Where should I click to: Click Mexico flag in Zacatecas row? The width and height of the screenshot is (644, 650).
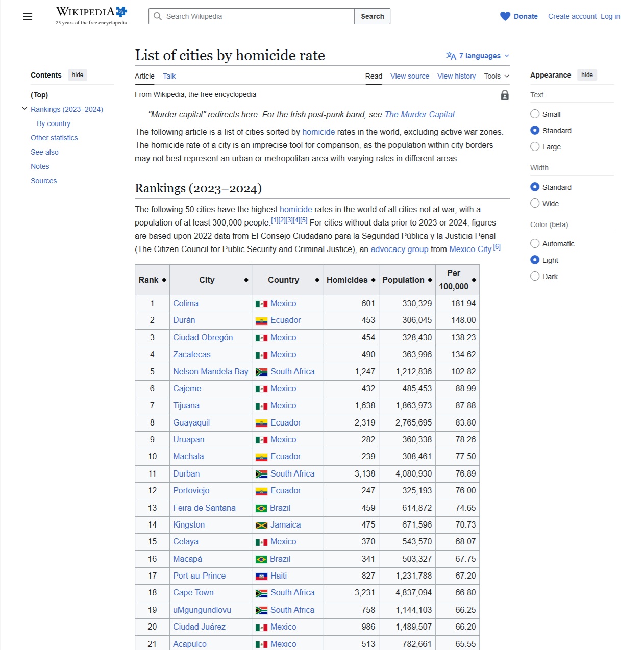coord(261,355)
